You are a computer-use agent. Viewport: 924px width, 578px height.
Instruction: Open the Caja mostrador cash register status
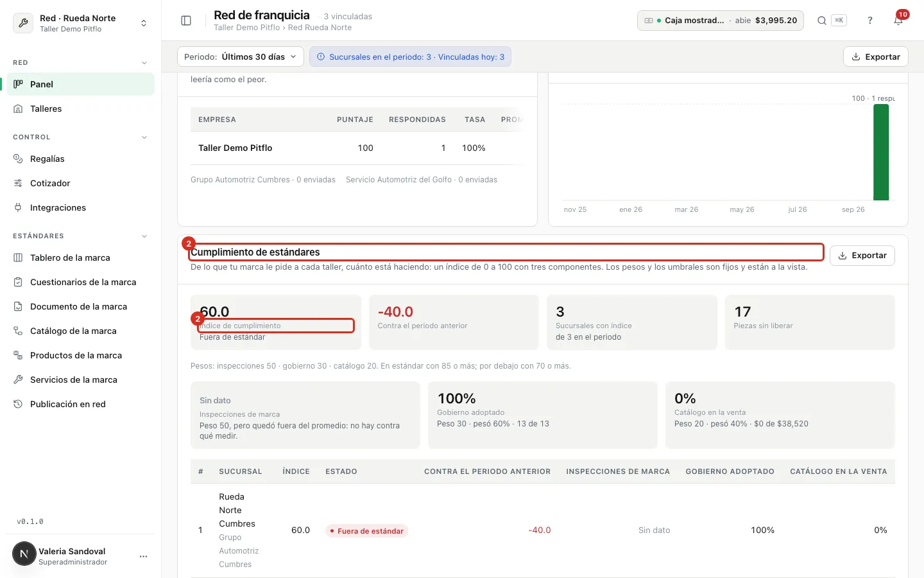tap(721, 21)
